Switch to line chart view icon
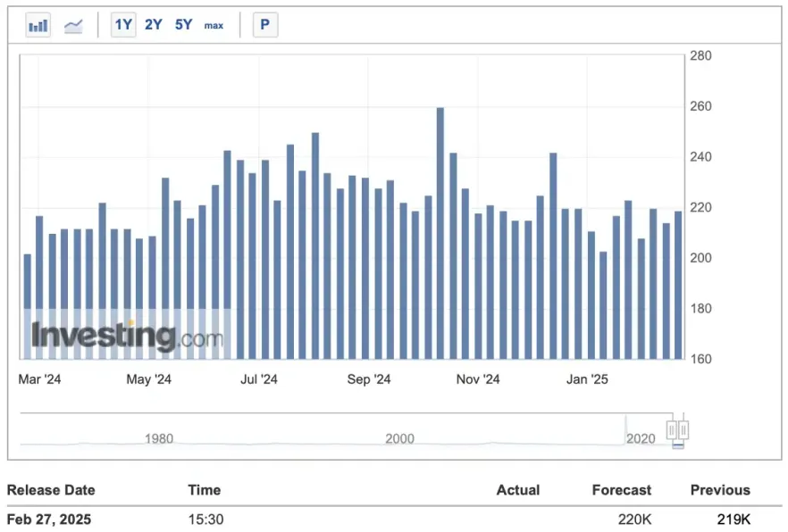The image size is (788, 532). 73,25
